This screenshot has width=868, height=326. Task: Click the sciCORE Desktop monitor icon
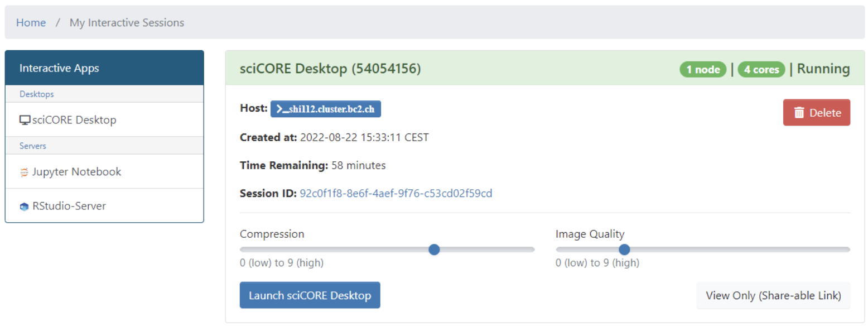click(25, 120)
